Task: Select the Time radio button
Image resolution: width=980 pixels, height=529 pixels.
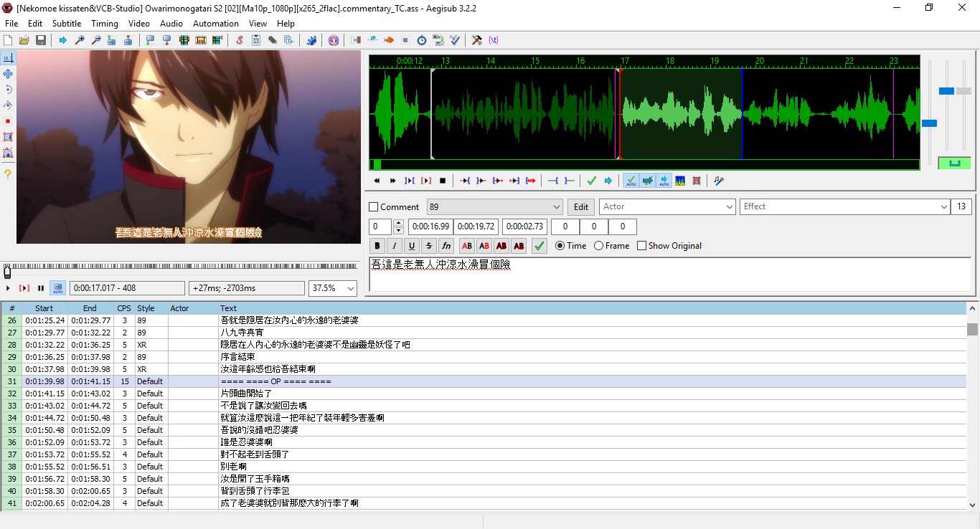Action: pyautogui.click(x=560, y=246)
